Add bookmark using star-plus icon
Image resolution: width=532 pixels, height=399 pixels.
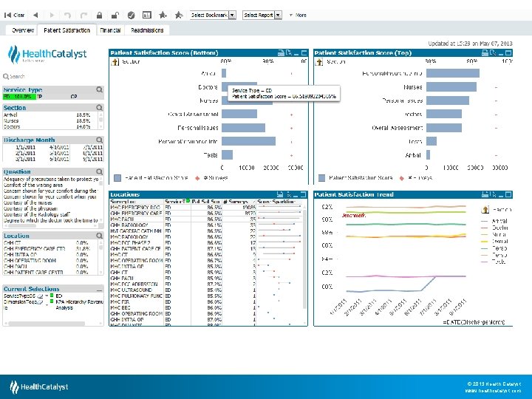click(x=163, y=15)
